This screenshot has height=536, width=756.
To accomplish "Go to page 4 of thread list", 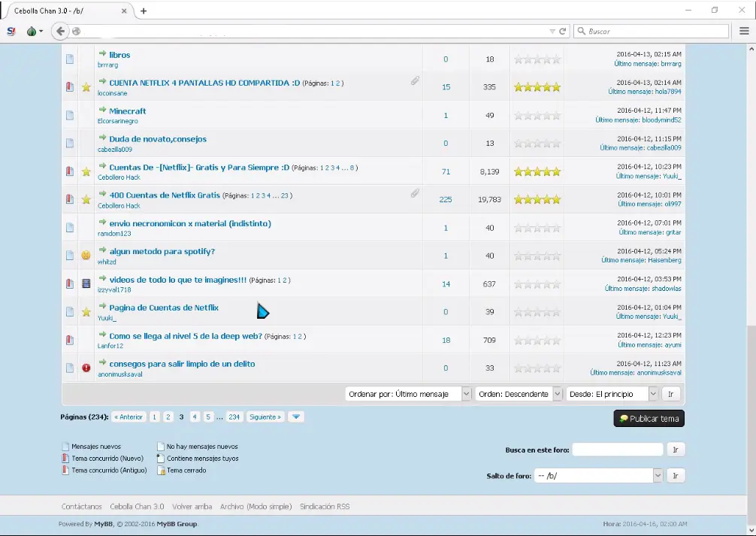I will coord(195,416).
